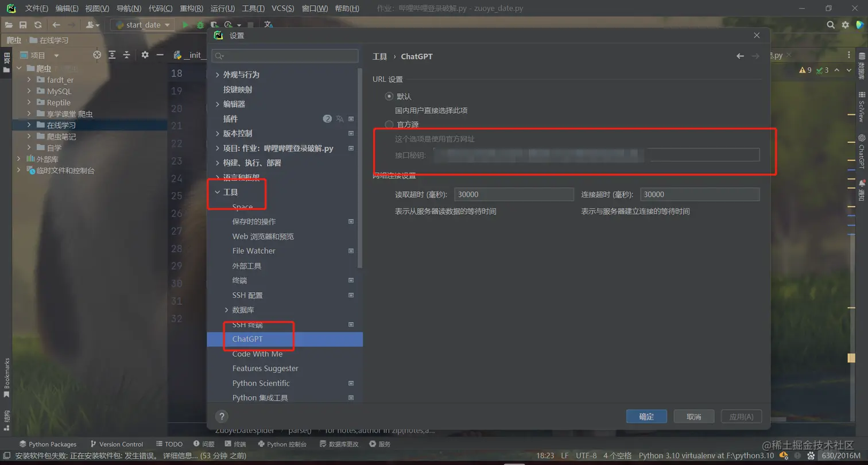Open Python Packages tool window

48,444
